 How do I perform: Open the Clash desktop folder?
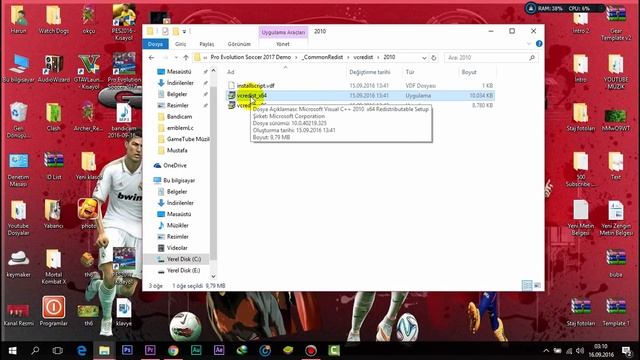point(53,117)
